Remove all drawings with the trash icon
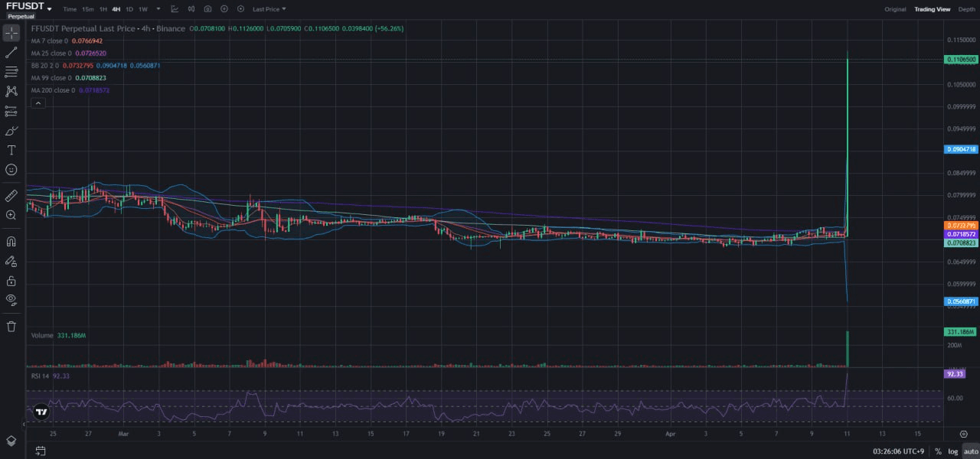 [11, 326]
